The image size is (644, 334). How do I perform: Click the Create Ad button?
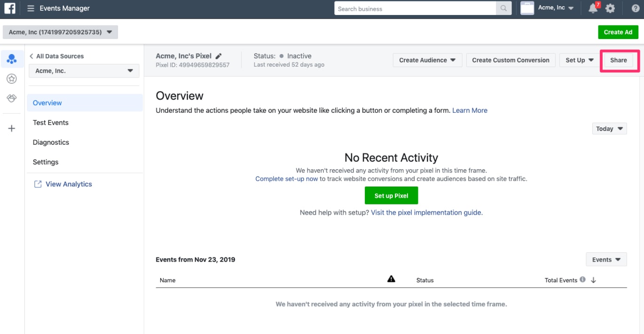(618, 32)
